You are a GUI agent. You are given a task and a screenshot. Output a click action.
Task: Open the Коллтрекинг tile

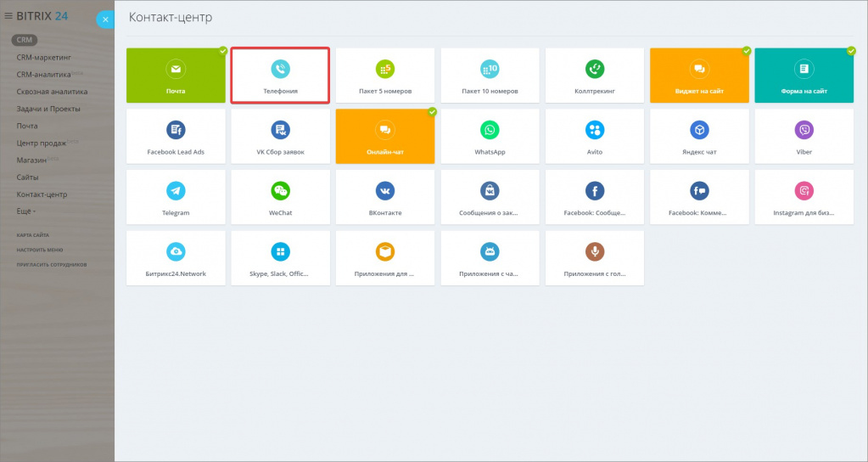pos(595,76)
